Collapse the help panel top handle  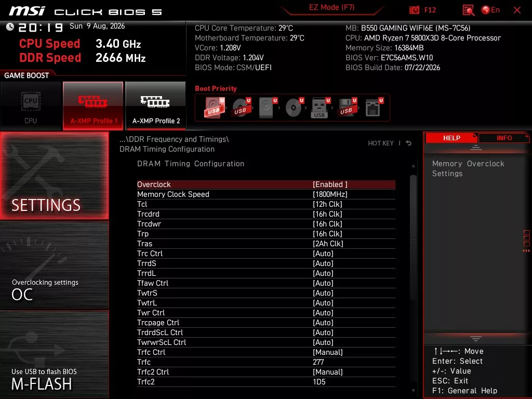coord(476,148)
